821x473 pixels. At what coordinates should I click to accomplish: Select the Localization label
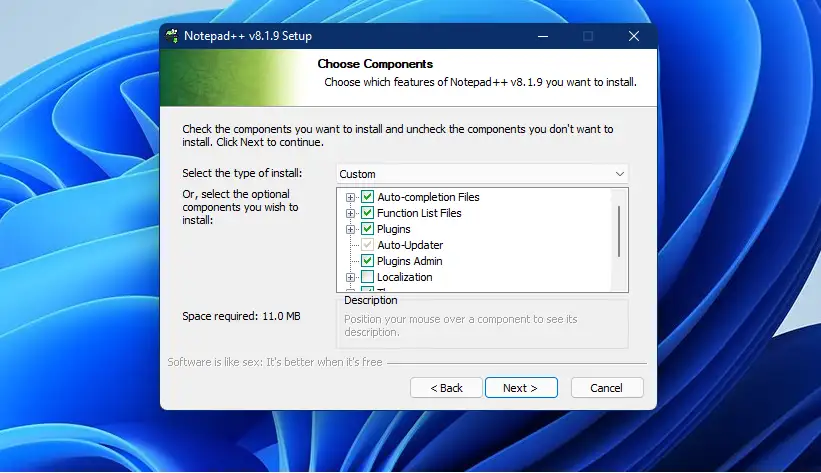point(404,277)
